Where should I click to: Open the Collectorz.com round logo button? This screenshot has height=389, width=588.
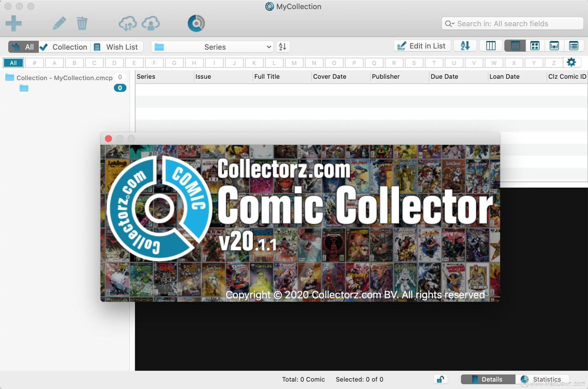[196, 23]
